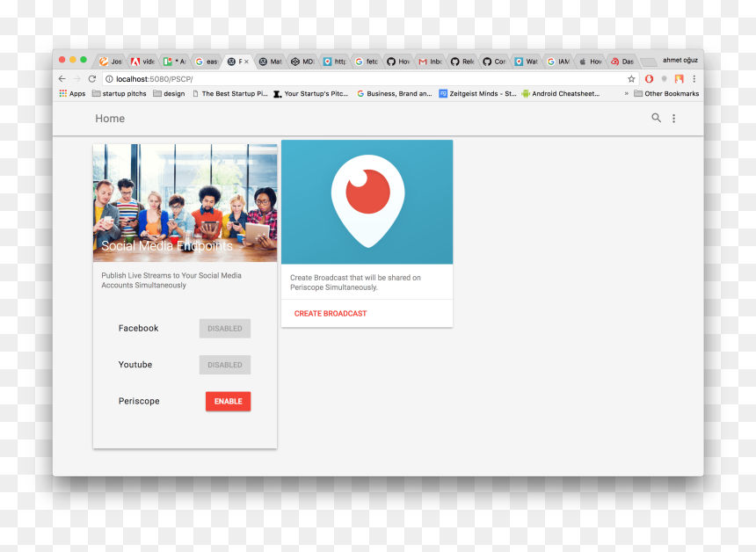Screen dimensions: 756x552
Task: Switch to the Das tab
Action: pyautogui.click(x=622, y=62)
